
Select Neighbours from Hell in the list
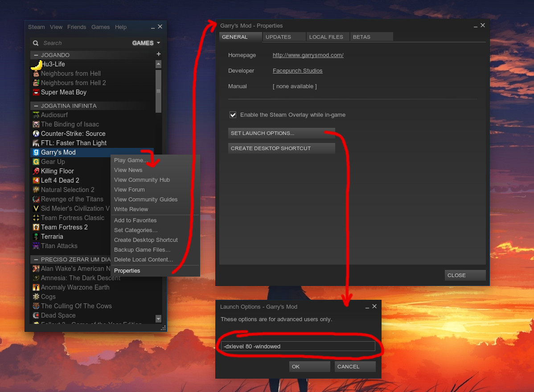pyautogui.click(x=71, y=73)
